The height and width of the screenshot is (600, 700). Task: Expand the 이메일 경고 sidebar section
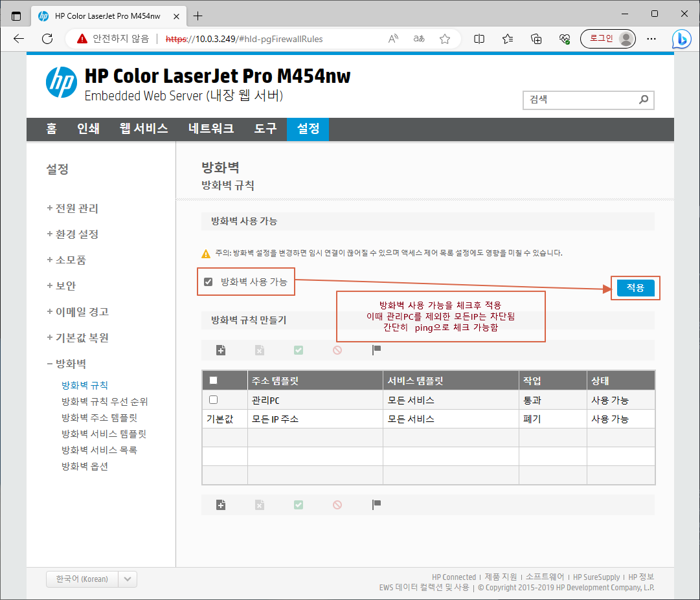click(x=78, y=312)
